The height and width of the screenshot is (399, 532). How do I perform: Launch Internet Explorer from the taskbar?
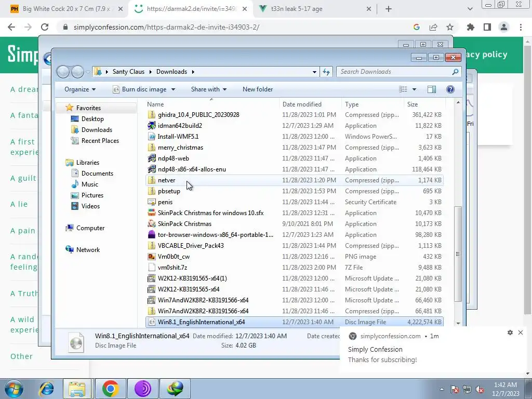pos(46,389)
